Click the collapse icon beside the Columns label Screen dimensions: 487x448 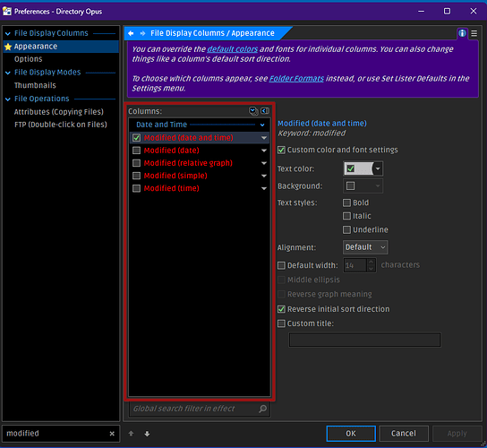click(265, 111)
